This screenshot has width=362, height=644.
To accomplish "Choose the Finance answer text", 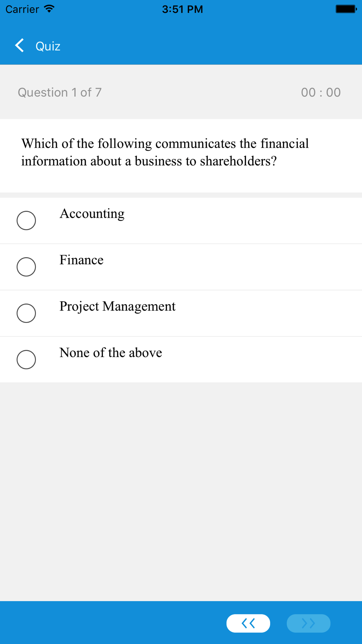I will pyautogui.click(x=81, y=260).
